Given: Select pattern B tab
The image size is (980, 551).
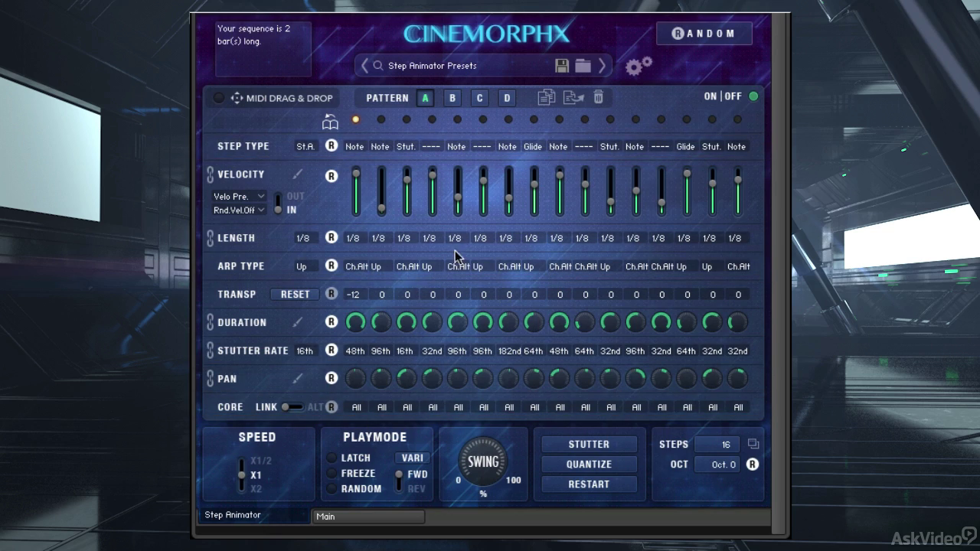Looking at the screenshot, I should click(x=452, y=98).
